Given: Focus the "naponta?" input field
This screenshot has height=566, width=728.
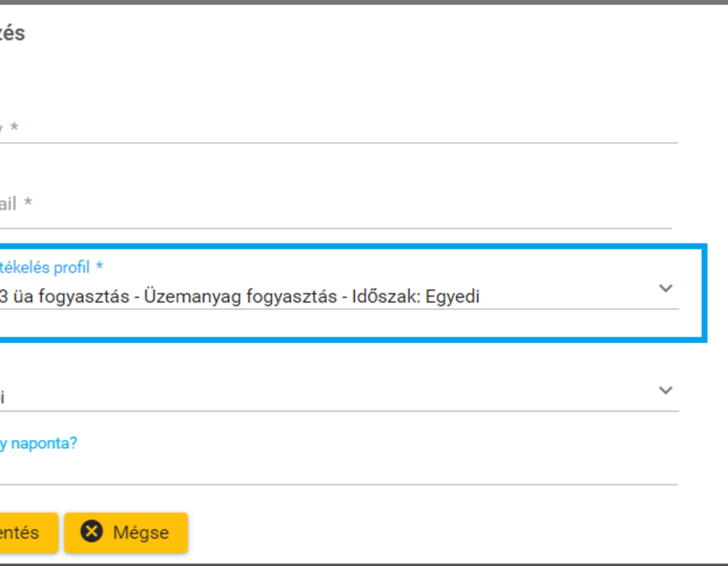Looking at the screenshot, I should click(339, 470).
